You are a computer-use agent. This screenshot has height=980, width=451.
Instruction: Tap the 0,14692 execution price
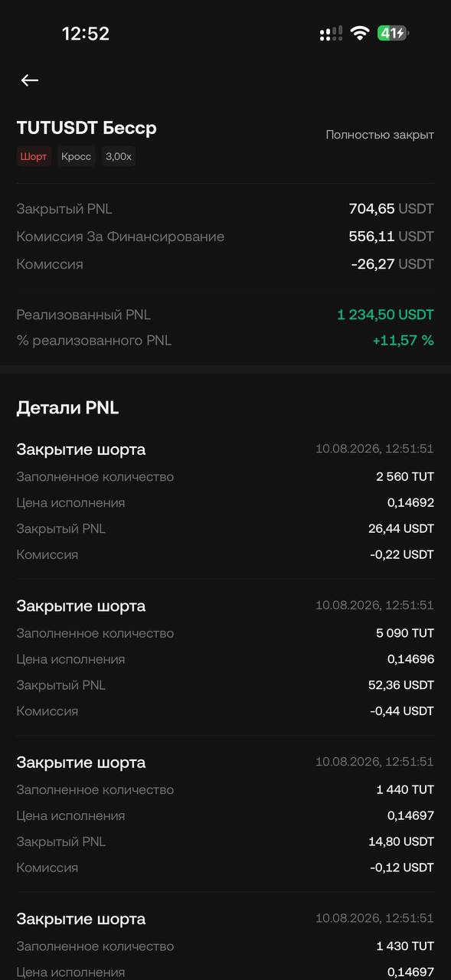click(410, 503)
